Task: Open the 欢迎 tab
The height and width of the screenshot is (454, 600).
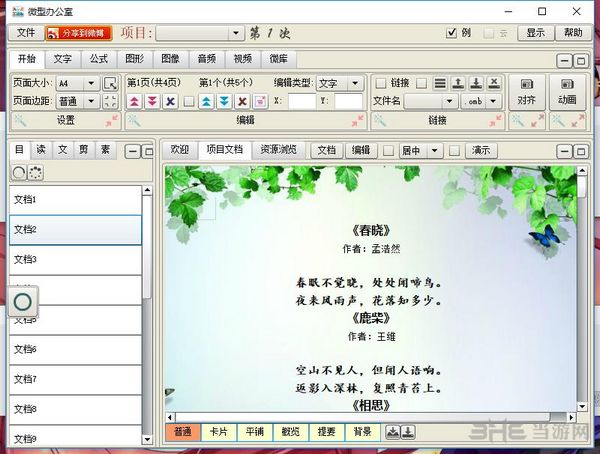Action: [180, 150]
